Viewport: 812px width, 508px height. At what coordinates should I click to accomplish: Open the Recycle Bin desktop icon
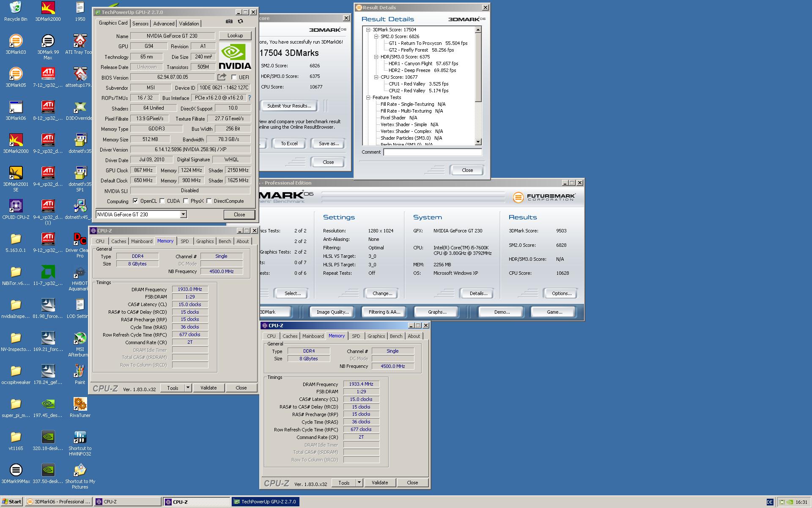(16, 11)
